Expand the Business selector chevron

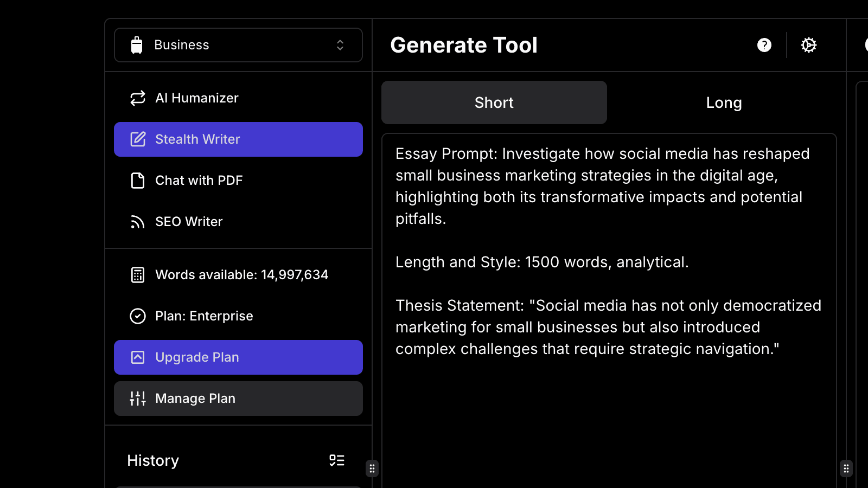(340, 45)
